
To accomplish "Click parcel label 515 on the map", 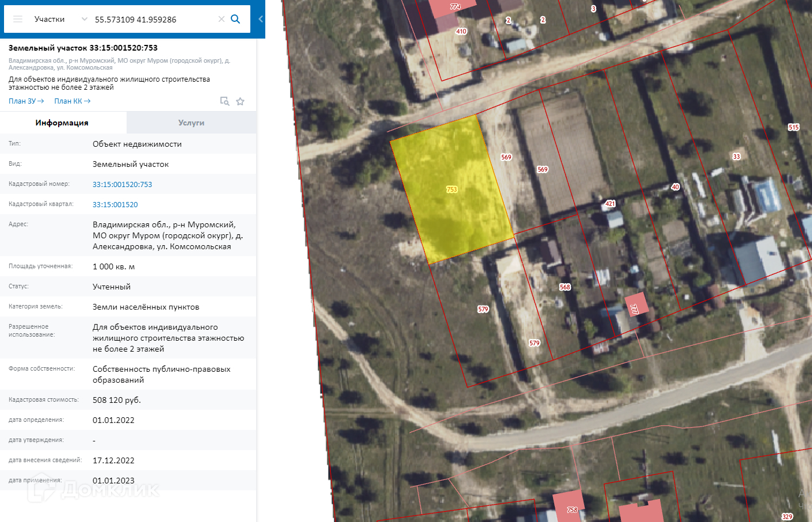I will coord(794,127).
